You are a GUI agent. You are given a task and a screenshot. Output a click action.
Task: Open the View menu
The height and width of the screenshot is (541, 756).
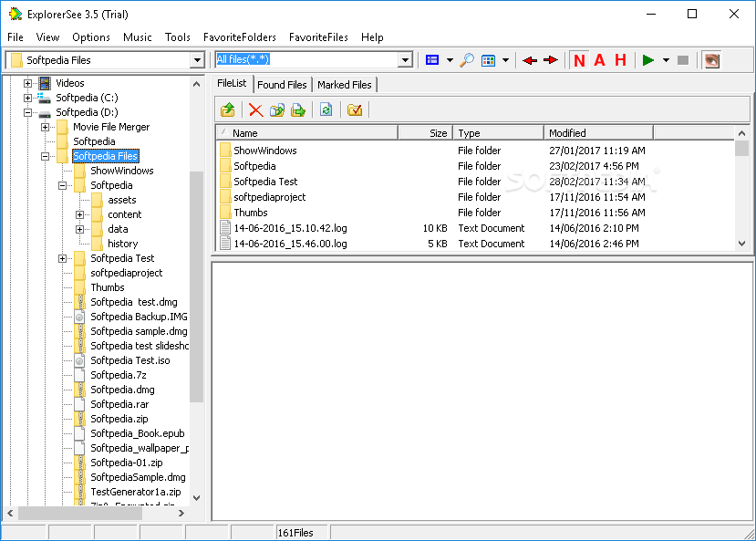[x=47, y=37]
